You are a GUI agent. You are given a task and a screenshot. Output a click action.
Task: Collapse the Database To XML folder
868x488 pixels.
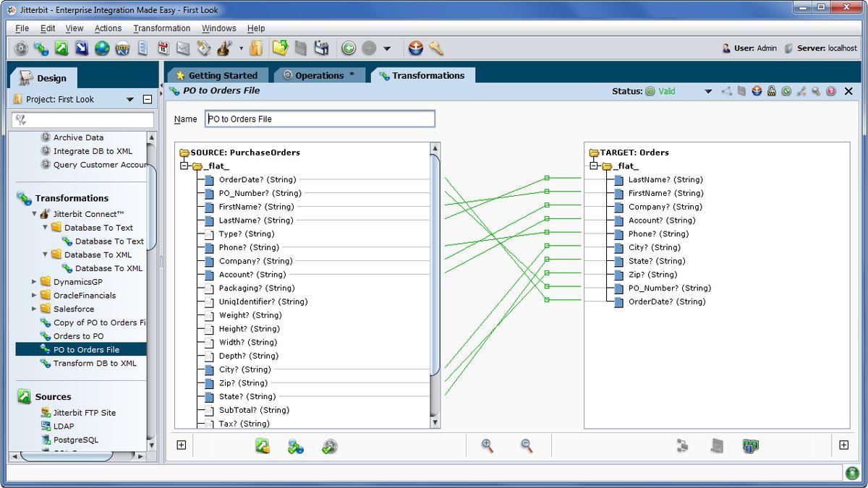click(x=45, y=254)
